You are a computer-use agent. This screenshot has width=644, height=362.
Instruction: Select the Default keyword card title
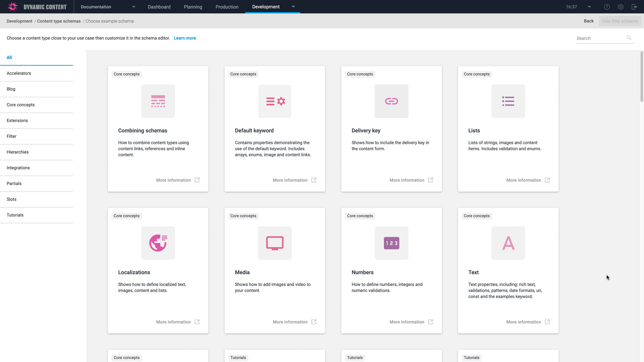point(254,131)
